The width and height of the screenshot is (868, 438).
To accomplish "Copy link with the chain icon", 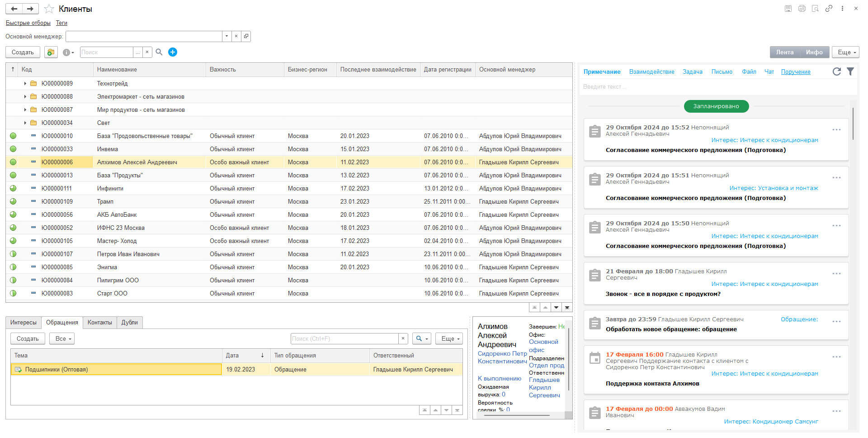I will click(829, 9).
